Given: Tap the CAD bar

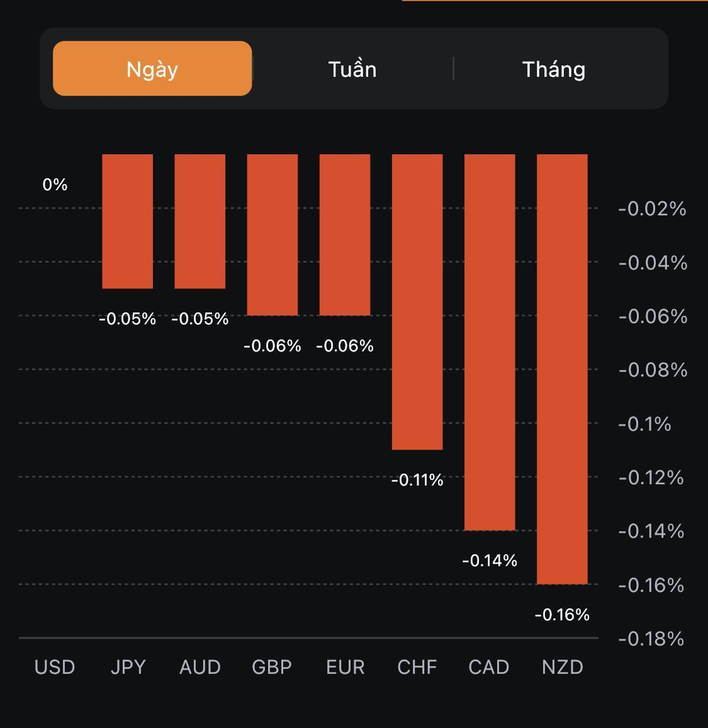Looking at the screenshot, I should pyautogui.click(x=490, y=342).
